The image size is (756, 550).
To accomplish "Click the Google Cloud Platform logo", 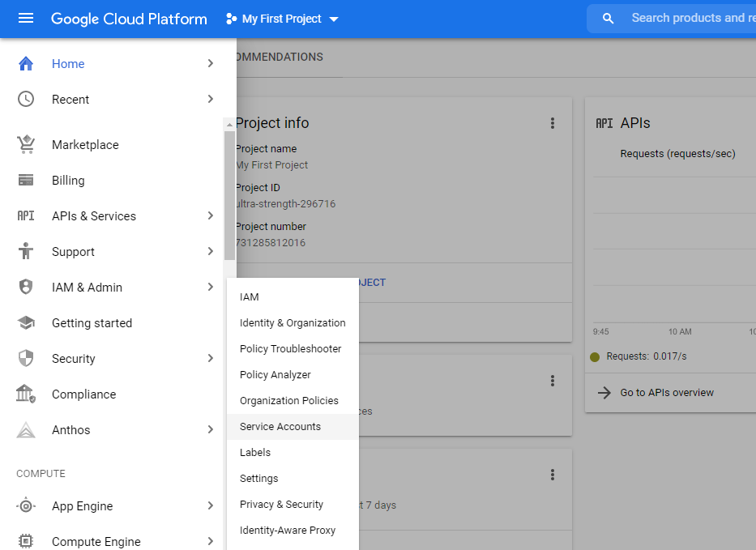I will (129, 19).
